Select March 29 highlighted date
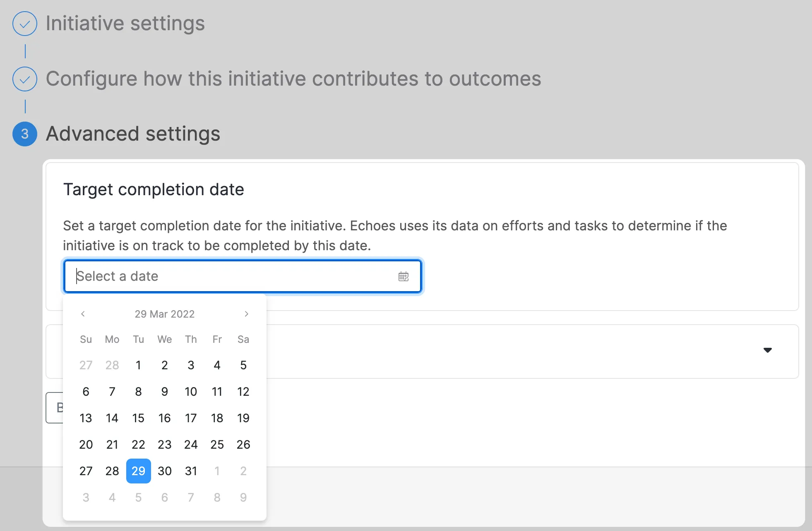This screenshot has height=531, width=812. [138, 471]
